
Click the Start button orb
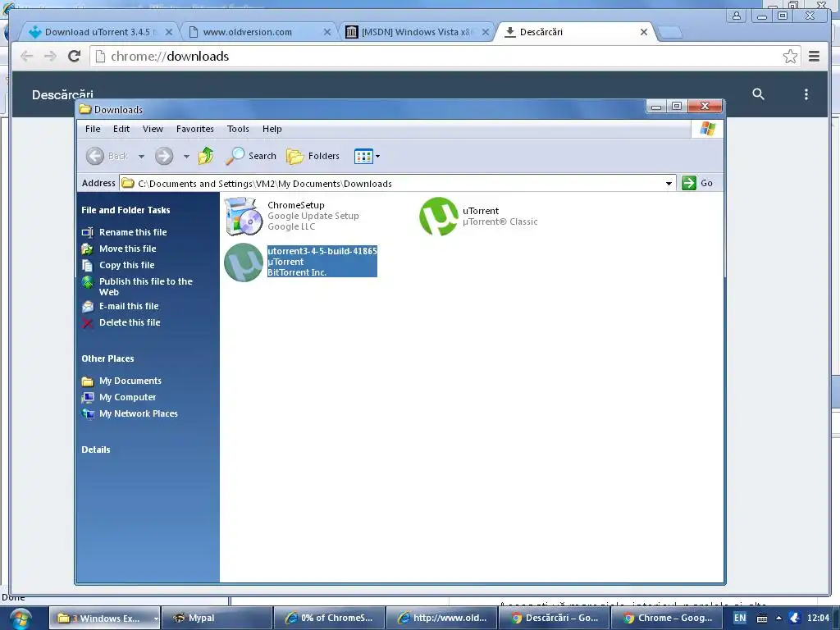click(21, 619)
